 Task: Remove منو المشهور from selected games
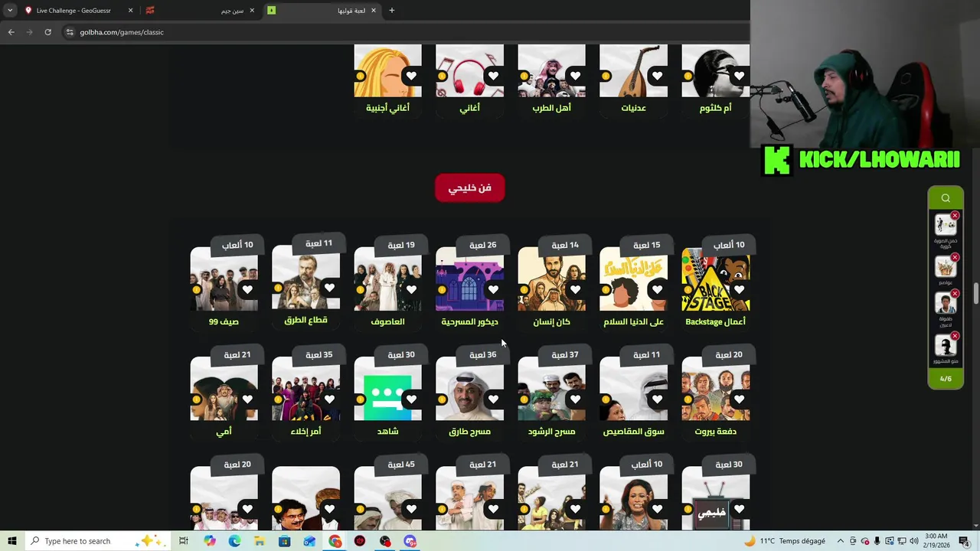tap(955, 336)
